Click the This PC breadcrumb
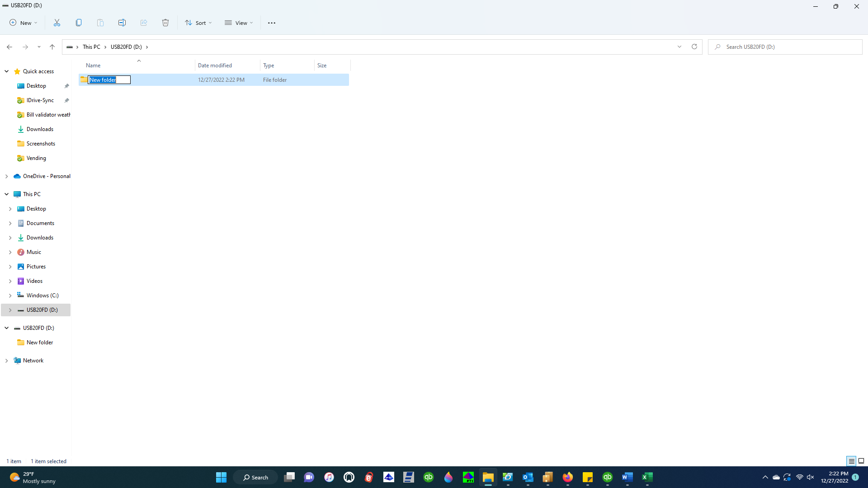The width and height of the screenshot is (868, 488). [x=91, y=47]
